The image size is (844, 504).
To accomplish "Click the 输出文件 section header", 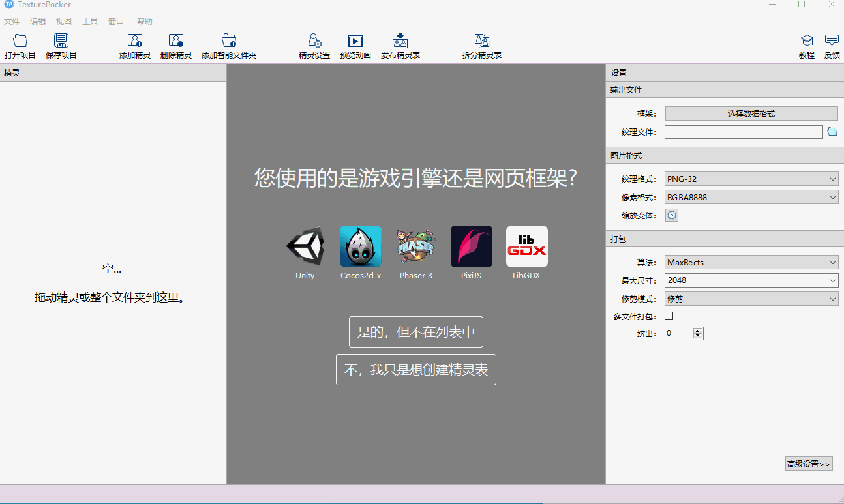I will (725, 90).
